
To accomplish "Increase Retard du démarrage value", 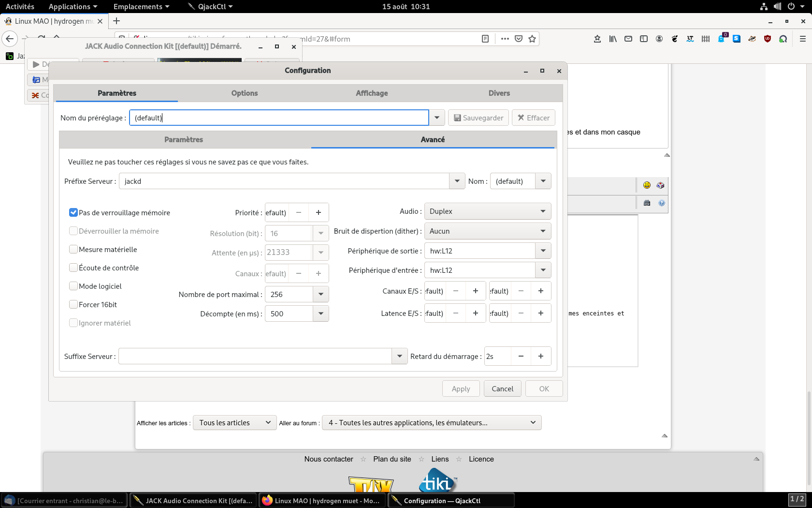I will click(541, 356).
